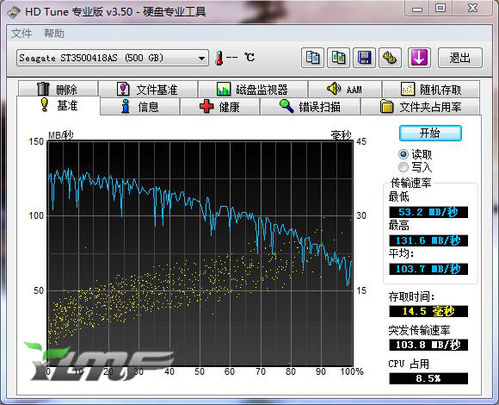
Task: Switch to the 错误扫描 tab
Action: tap(310, 107)
